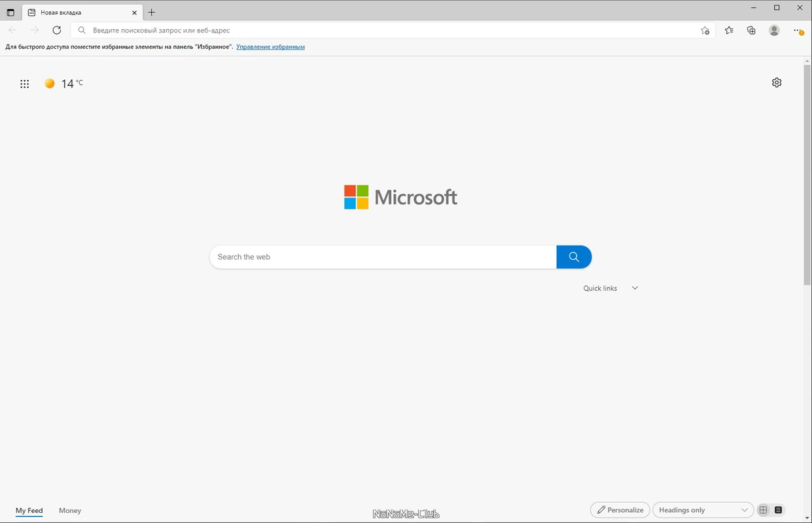The image size is (812, 523).
Task: Switch to My Feed tab
Action: [29, 511]
